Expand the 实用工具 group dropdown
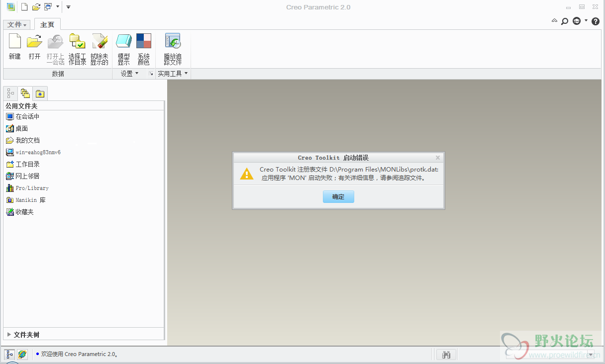 coord(173,74)
